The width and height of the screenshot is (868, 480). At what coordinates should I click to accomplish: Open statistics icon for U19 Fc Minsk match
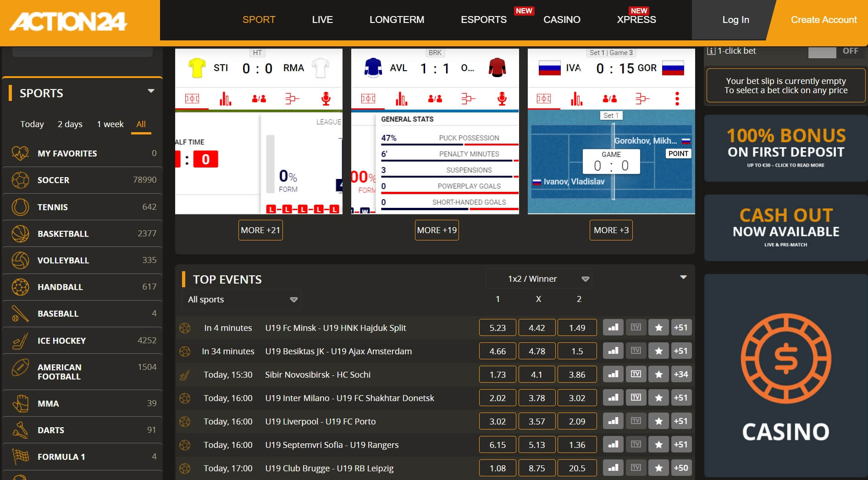pyautogui.click(x=613, y=328)
